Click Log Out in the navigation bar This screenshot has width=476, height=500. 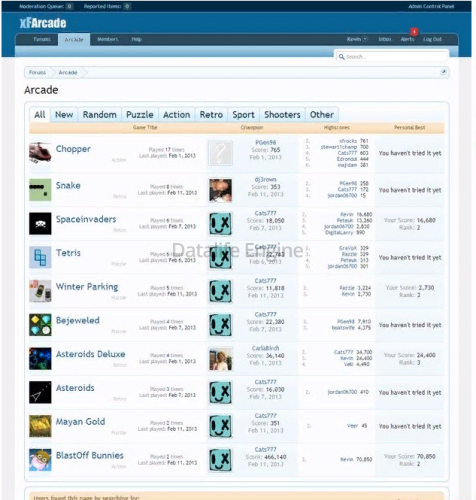pos(432,39)
